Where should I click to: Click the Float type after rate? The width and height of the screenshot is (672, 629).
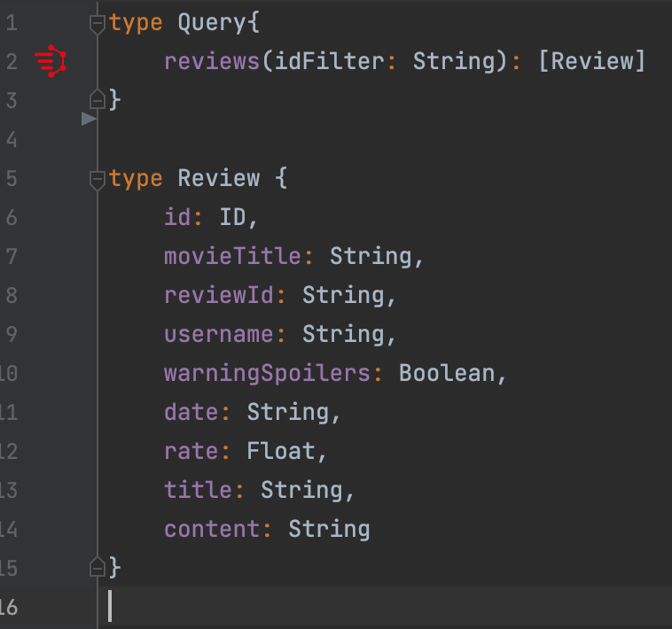coord(280,451)
